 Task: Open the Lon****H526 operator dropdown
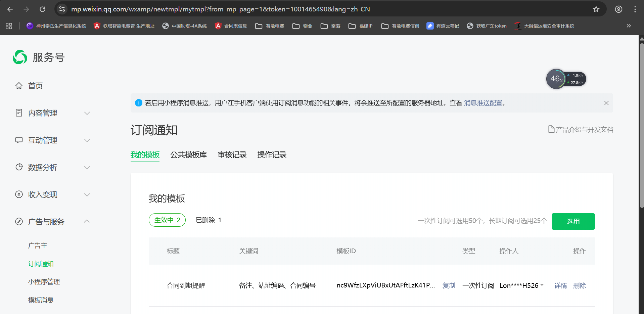pos(521,285)
